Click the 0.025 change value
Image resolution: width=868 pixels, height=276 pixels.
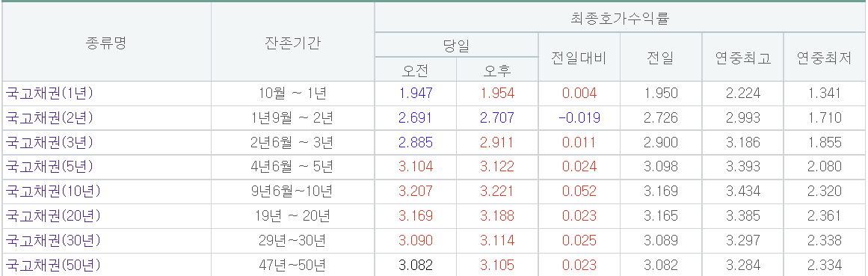click(579, 241)
